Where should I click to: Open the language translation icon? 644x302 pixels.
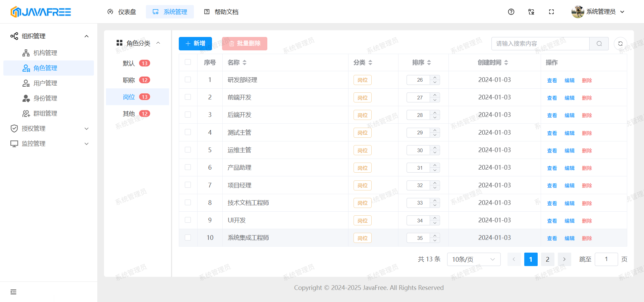pos(531,12)
